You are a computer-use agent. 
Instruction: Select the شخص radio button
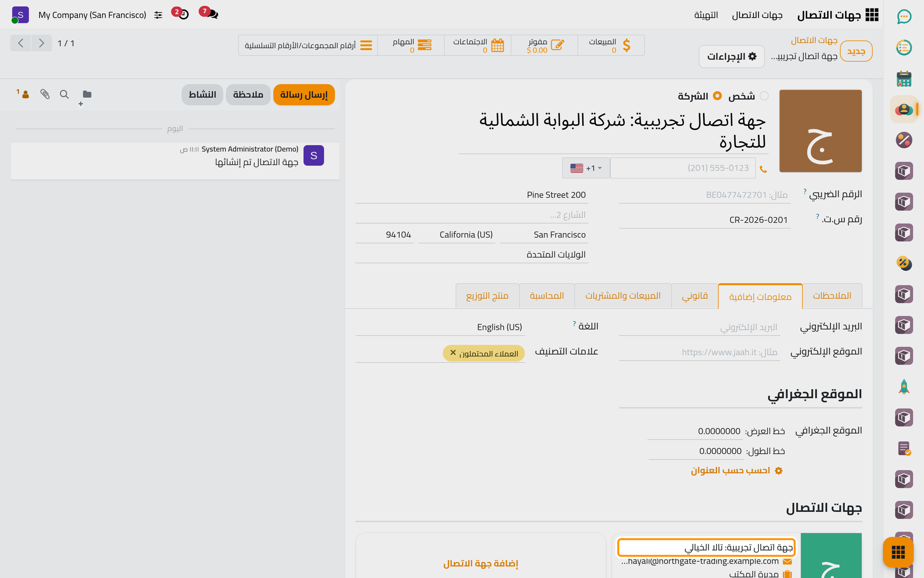coord(764,96)
